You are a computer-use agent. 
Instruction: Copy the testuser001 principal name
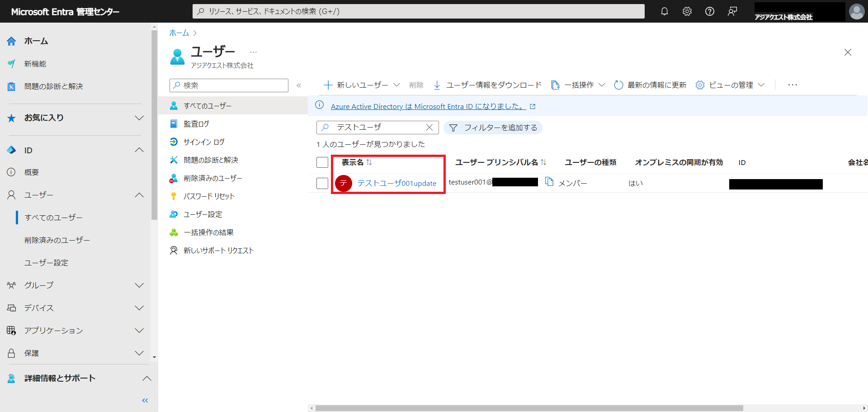549,182
